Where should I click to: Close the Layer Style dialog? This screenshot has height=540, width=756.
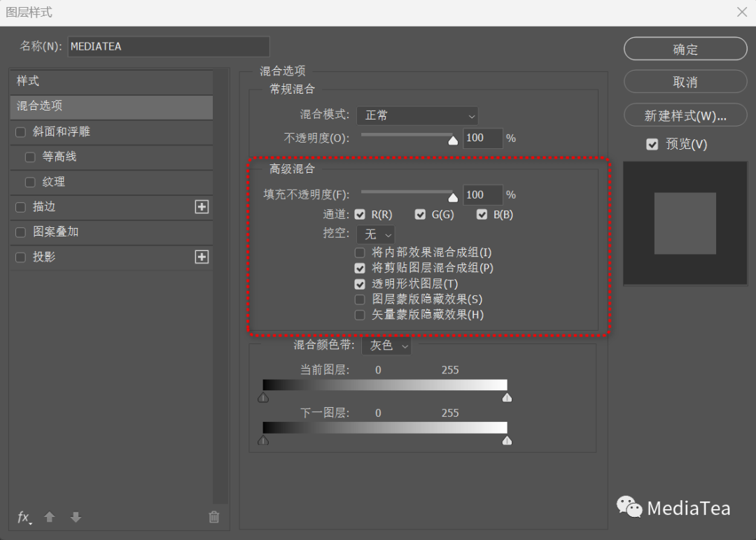click(x=742, y=12)
